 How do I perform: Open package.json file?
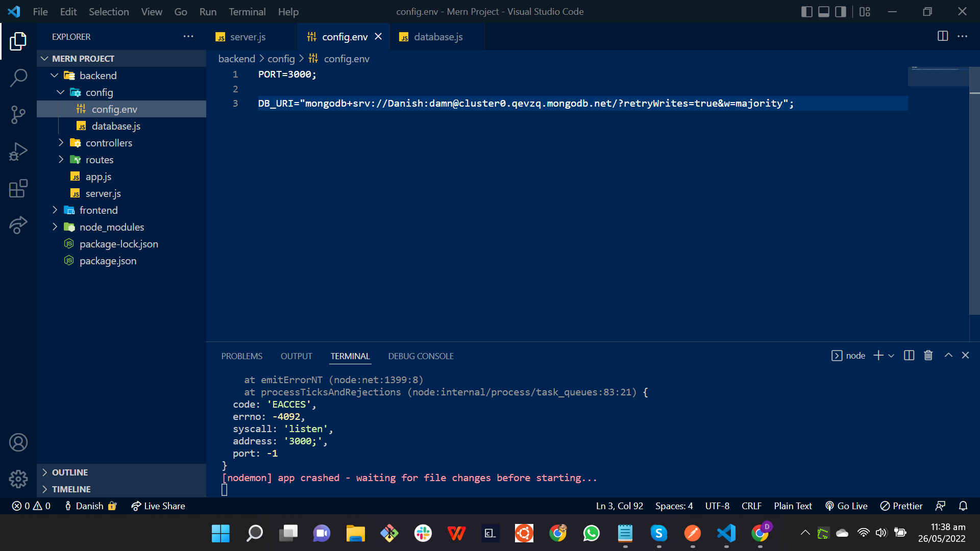click(121, 261)
